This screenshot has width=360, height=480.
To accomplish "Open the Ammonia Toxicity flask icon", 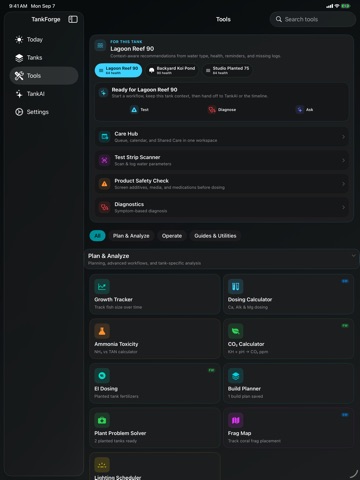I will click(102, 331).
